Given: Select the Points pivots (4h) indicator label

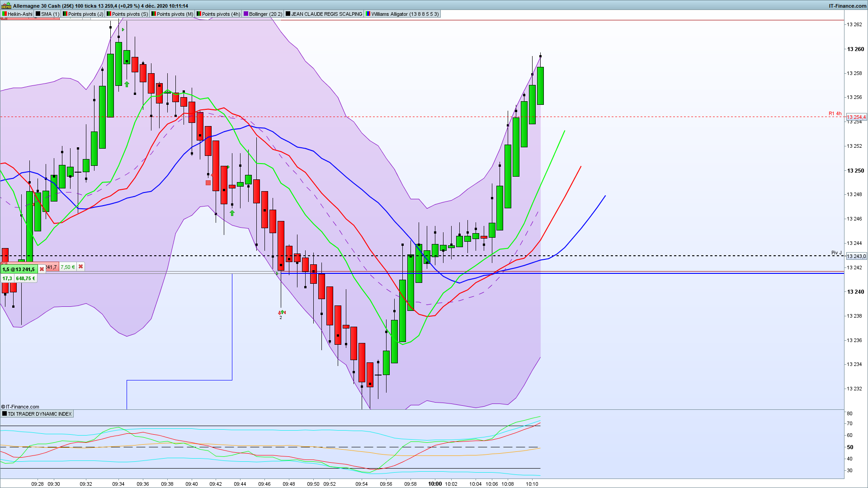Looking at the screenshot, I should 221,14.
